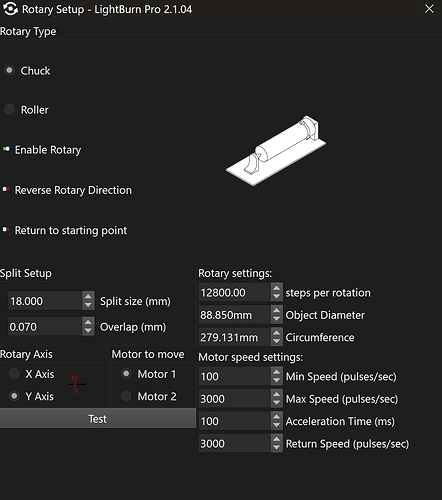Viewport: 442px width, 500px height.
Task: Decrease the Return Speed value
Action: [276, 448]
